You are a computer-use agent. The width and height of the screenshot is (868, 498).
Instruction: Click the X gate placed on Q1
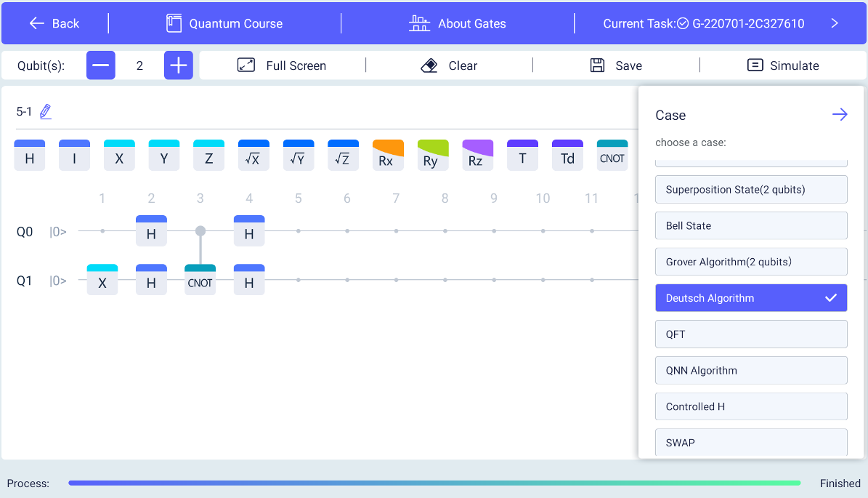tap(102, 280)
